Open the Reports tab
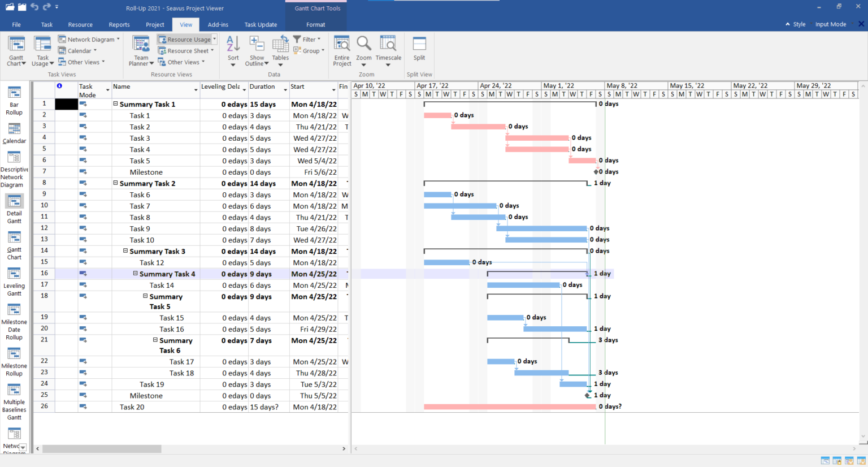 [x=119, y=24]
